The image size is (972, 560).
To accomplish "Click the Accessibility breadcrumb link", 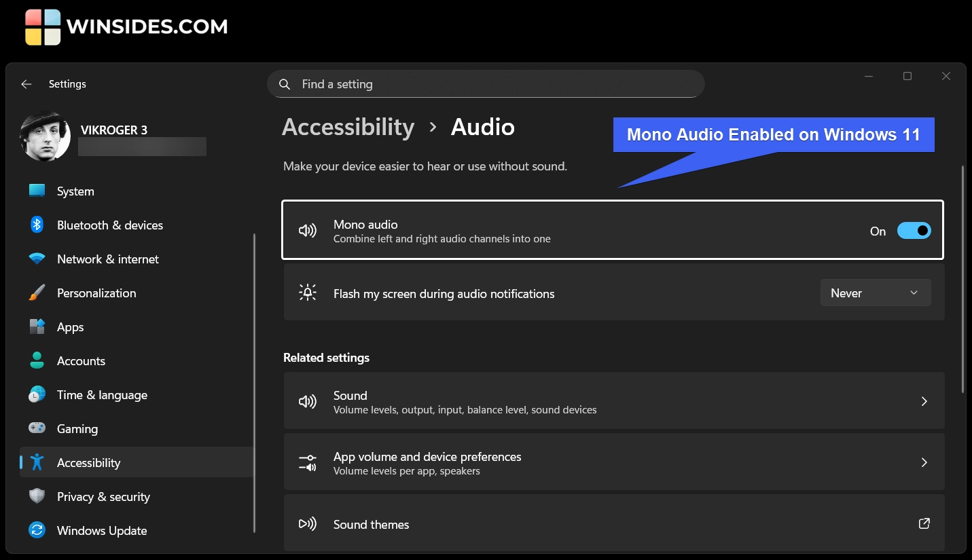I will [348, 127].
